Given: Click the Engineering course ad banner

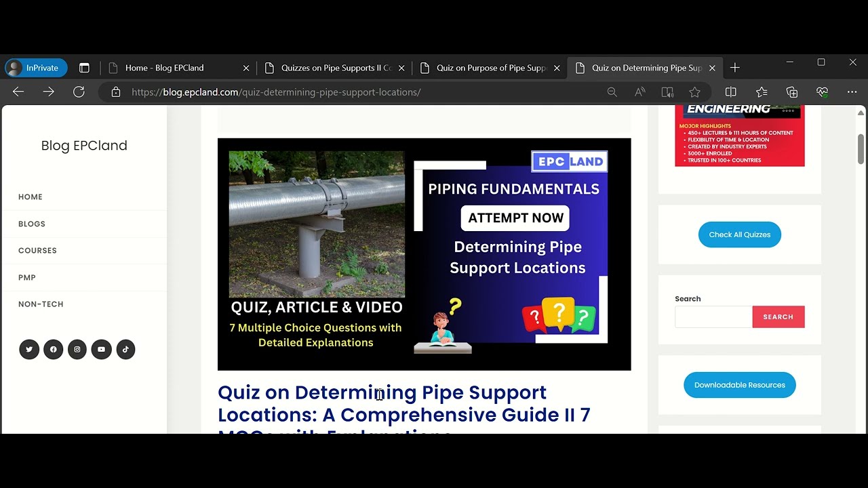Looking at the screenshot, I should tap(739, 136).
